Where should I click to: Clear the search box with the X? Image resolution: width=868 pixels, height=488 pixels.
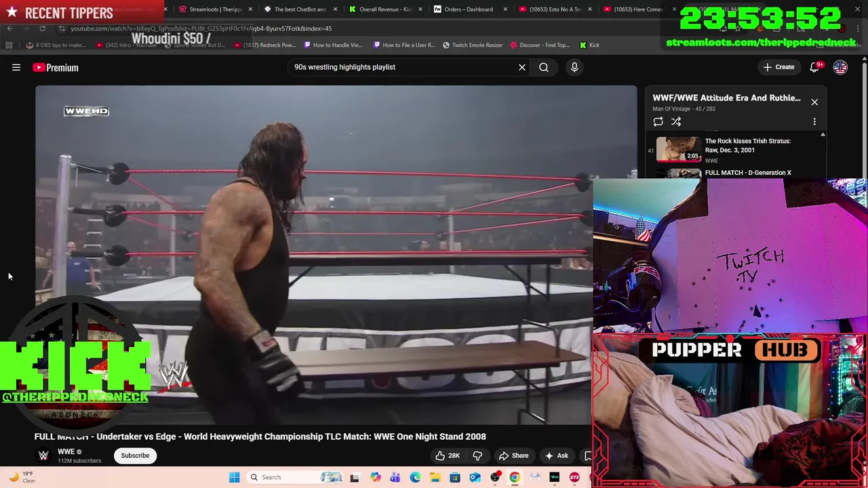(x=522, y=67)
